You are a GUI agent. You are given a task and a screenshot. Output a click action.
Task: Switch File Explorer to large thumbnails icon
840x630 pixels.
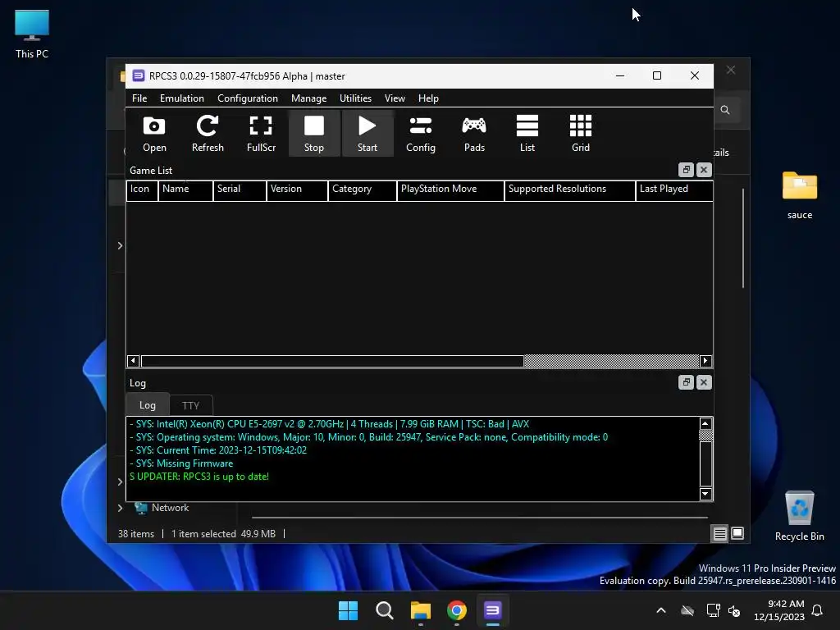tap(737, 533)
